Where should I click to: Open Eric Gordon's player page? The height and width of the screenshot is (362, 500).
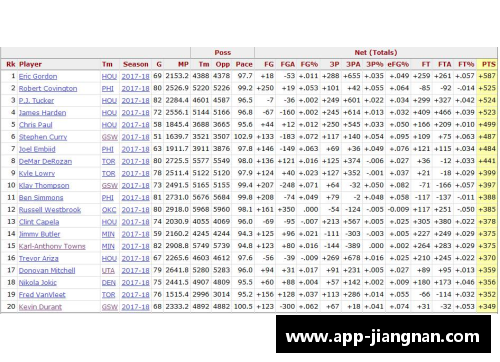click(x=38, y=76)
